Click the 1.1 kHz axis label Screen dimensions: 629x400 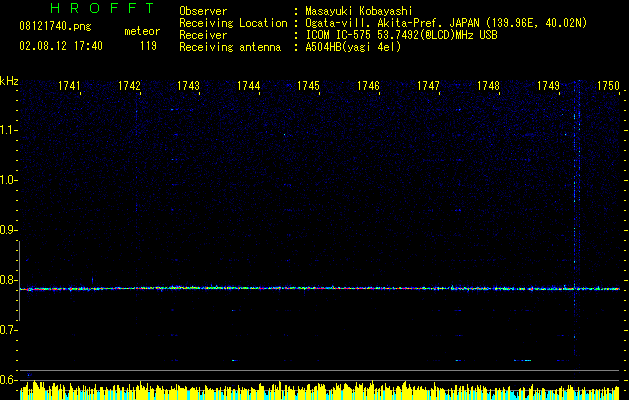point(7,130)
